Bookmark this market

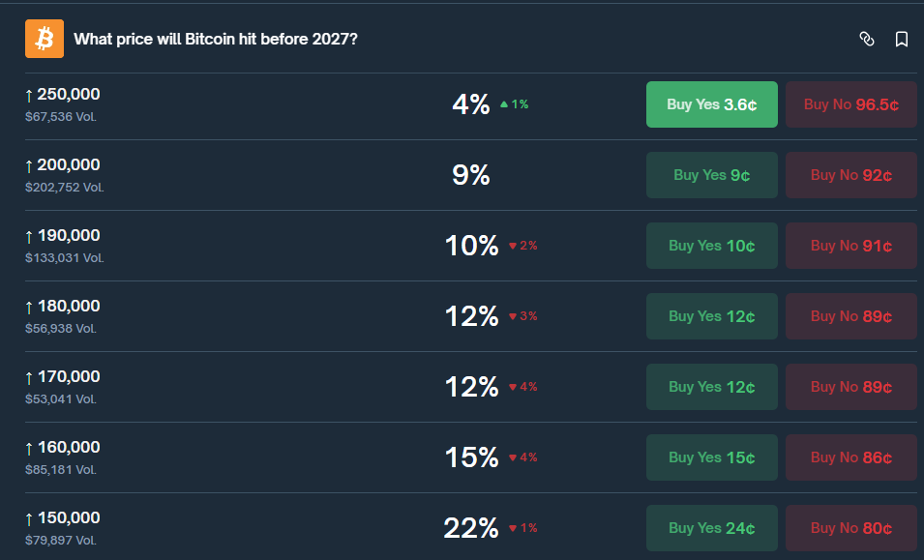click(901, 40)
